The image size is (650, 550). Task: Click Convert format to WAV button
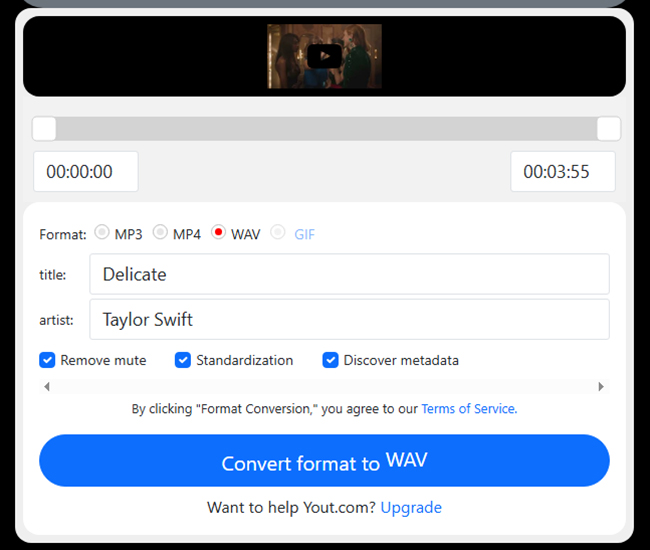[324, 460]
